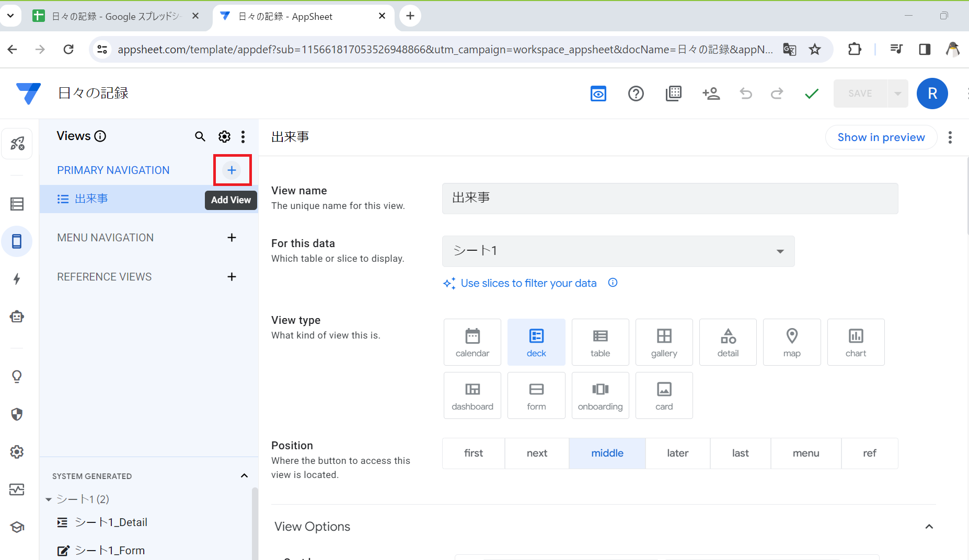Screen dimensions: 969x560
Task: Open the help question mark icon
Action: pos(636,94)
